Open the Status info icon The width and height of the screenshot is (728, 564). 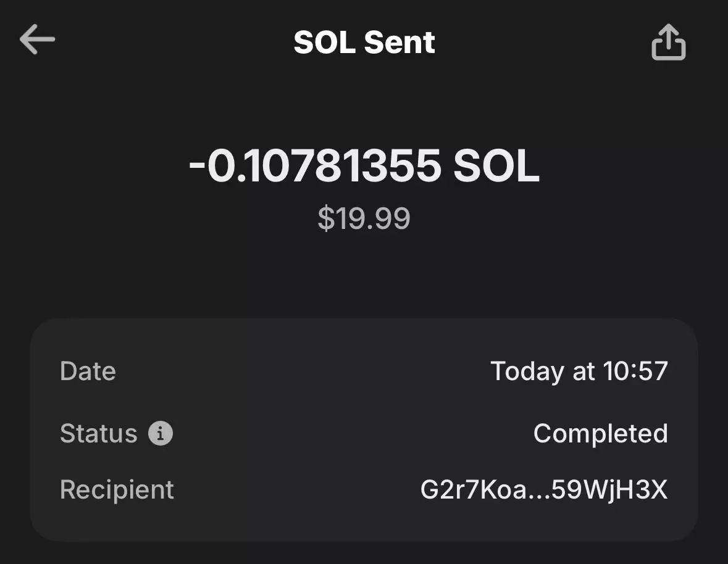pos(161,434)
